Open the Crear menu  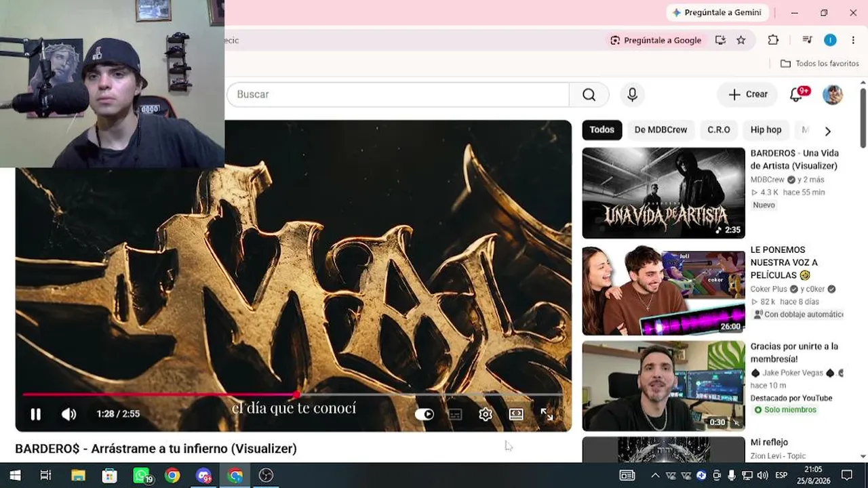click(x=747, y=94)
